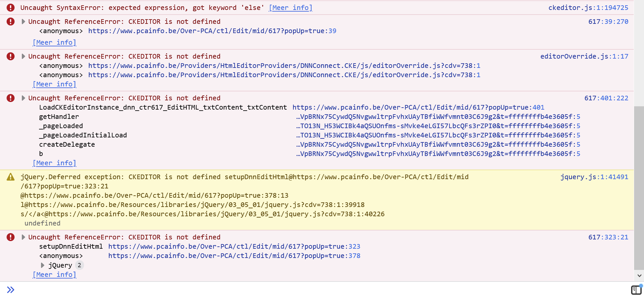Image resolution: width=644 pixels, height=305 pixels.
Task: Click the error icon beside the editorOverride.js error
Action: coord(10,56)
